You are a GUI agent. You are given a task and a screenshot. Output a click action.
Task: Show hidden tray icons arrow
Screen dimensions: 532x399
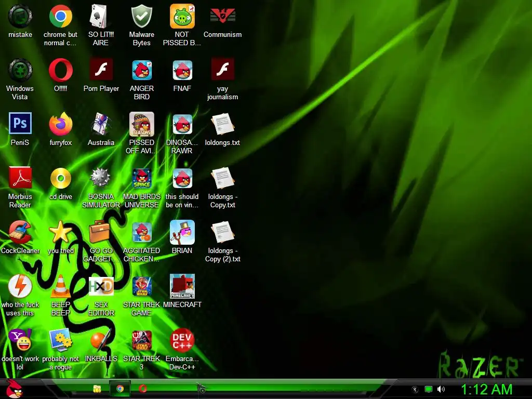[415, 390]
